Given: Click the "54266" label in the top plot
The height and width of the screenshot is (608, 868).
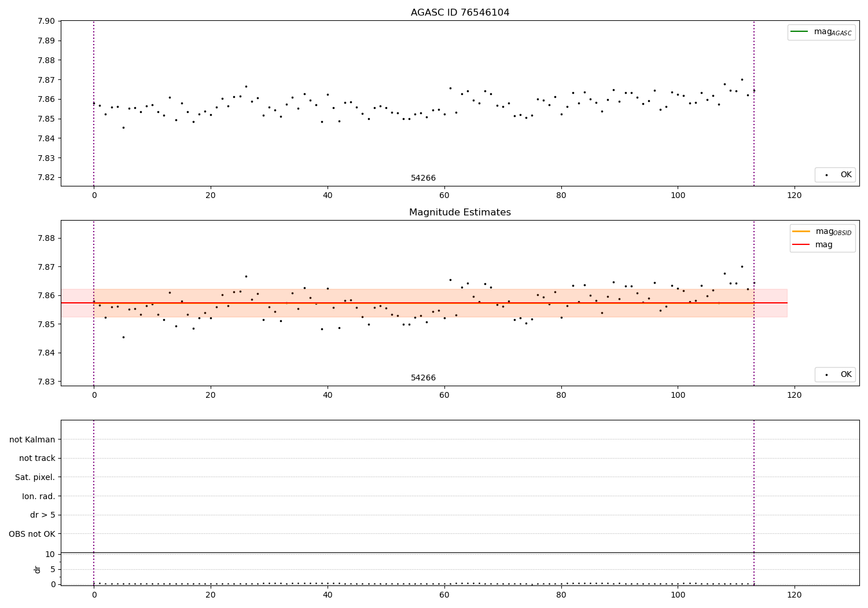Looking at the screenshot, I should pos(423,178).
